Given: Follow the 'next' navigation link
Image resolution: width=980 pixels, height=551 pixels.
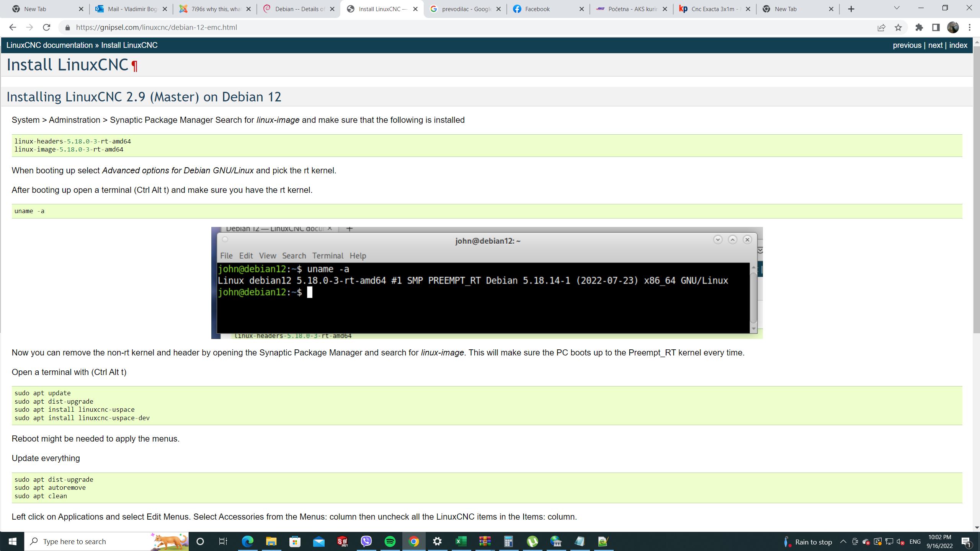Looking at the screenshot, I should [935, 45].
